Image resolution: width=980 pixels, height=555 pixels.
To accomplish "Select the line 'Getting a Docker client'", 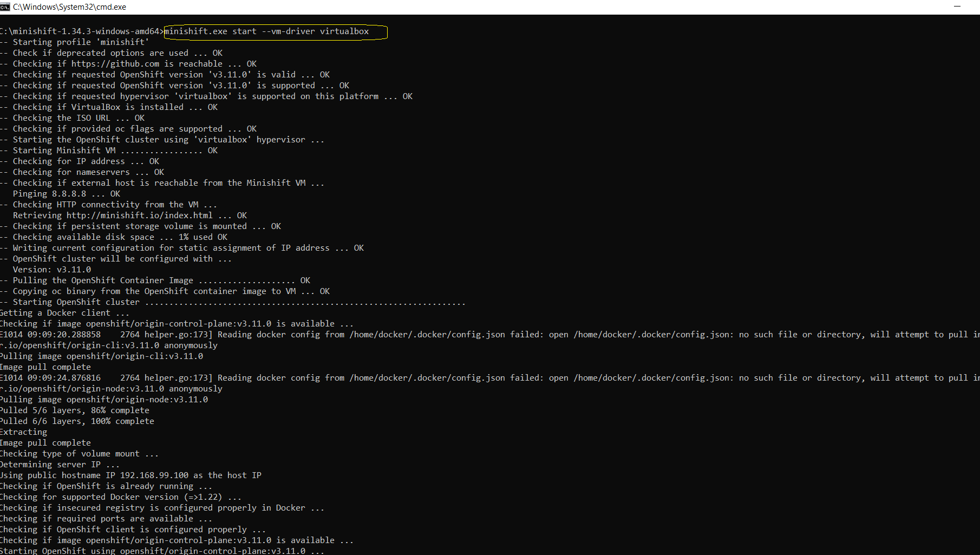I will point(64,313).
